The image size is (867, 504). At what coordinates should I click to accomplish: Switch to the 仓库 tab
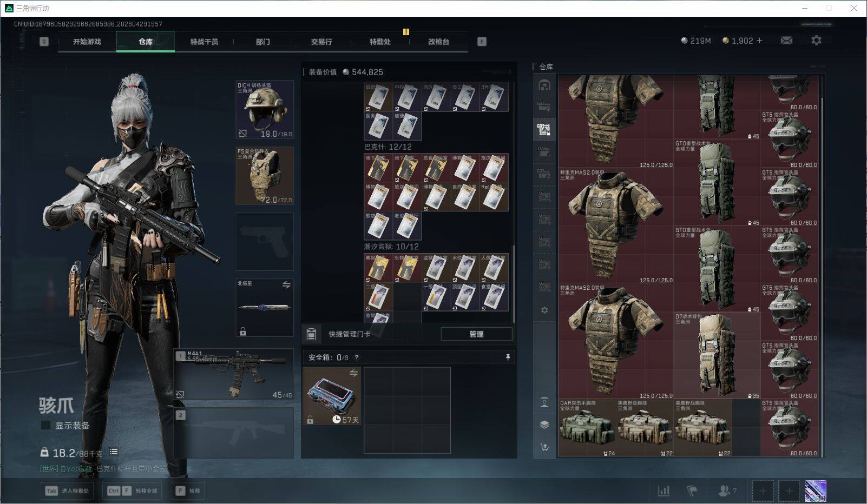click(146, 42)
